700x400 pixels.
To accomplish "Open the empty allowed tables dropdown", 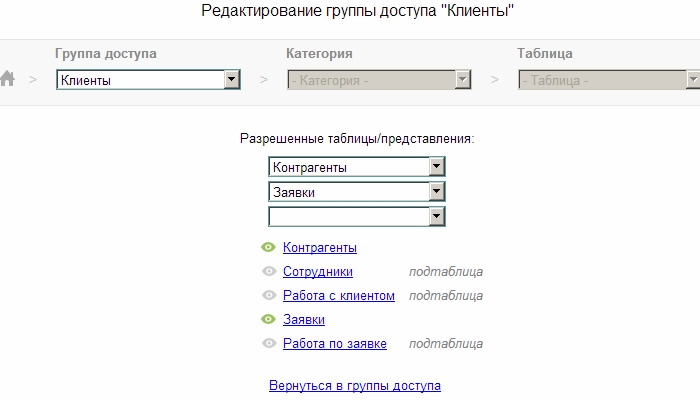I will [x=356, y=216].
